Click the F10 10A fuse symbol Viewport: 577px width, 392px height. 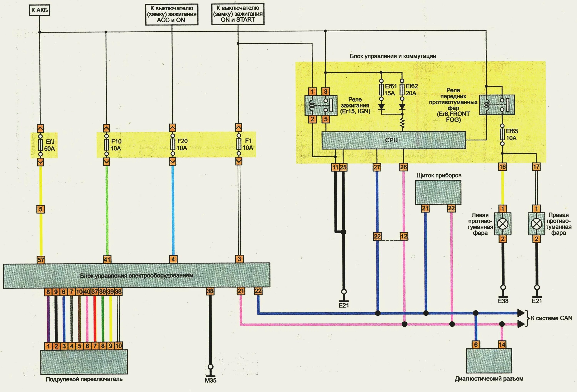coord(107,145)
